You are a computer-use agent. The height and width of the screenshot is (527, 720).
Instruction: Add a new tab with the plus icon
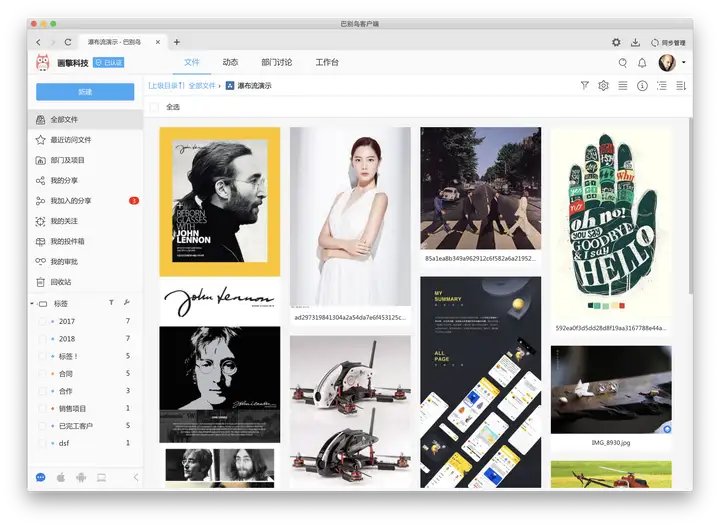177,42
